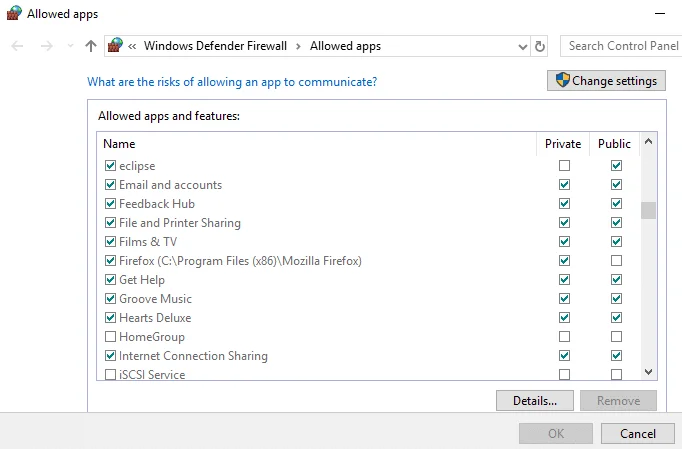Click the apps list scrollbar thumb
682x449 pixels.
(x=648, y=211)
